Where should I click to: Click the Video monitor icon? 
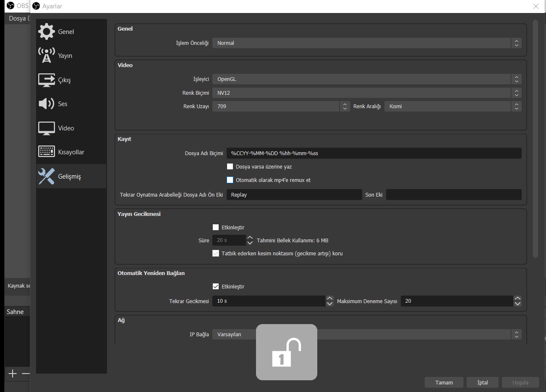click(46, 128)
